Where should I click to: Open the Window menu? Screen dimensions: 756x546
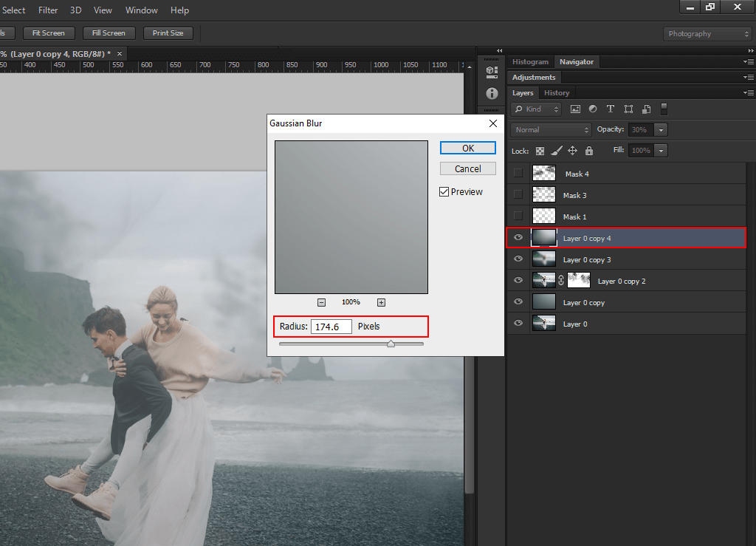(142, 10)
